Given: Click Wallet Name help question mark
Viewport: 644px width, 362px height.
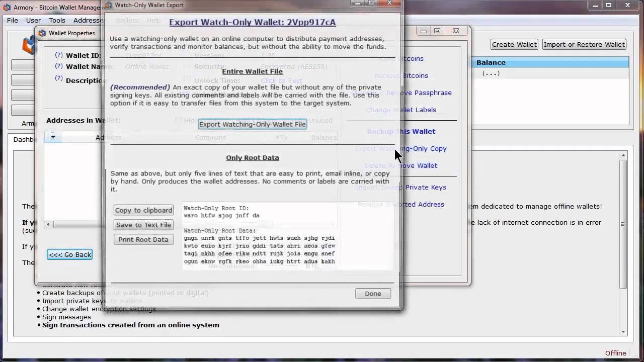Looking at the screenshot, I should click(59, 66).
